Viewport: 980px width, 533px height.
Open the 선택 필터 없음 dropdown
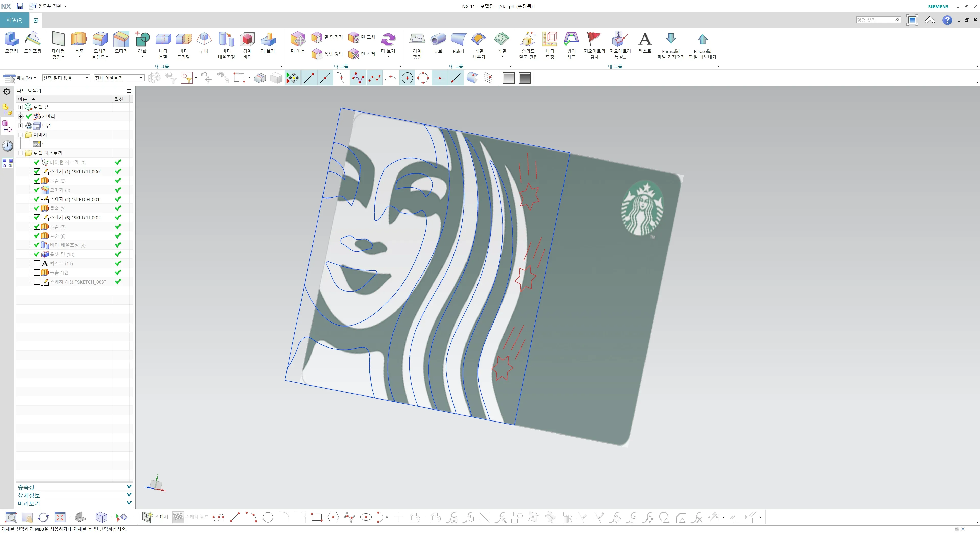[66, 78]
